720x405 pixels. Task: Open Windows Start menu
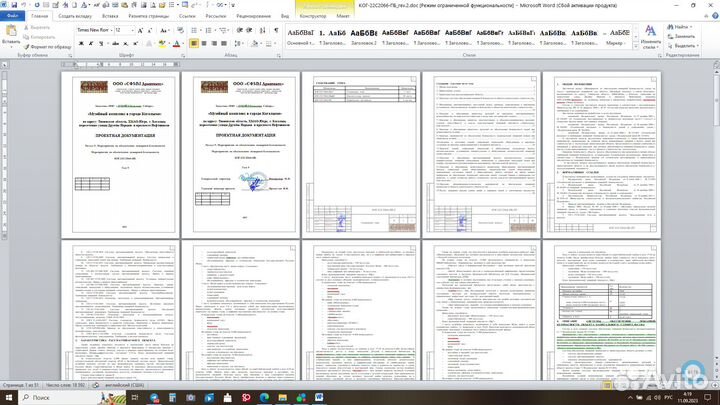[9, 397]
